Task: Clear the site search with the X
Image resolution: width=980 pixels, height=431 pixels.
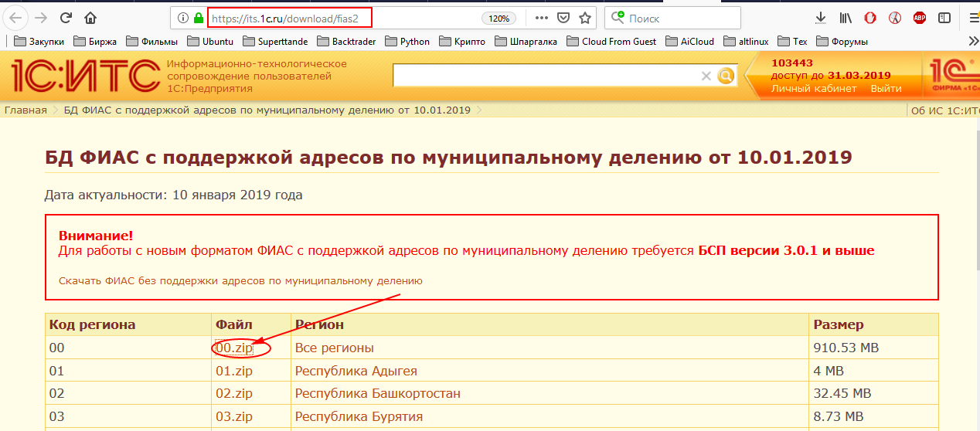Action: pyautogui.click(x=706, y=76)
